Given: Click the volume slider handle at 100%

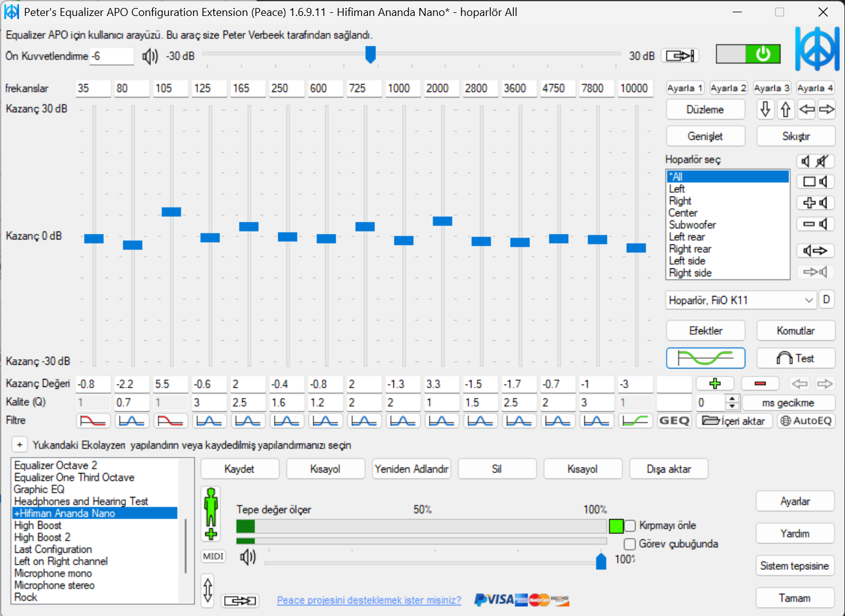Looking at the screenshot, I should point(601,561).
